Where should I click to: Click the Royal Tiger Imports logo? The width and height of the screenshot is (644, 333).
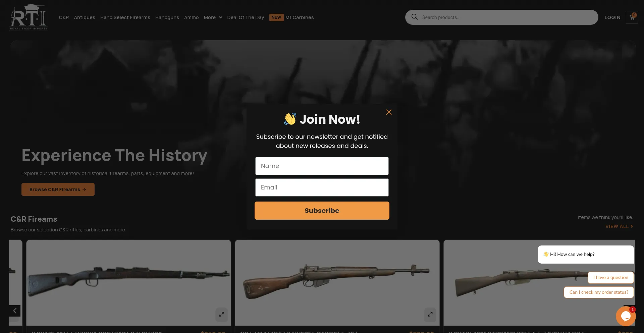29,17
